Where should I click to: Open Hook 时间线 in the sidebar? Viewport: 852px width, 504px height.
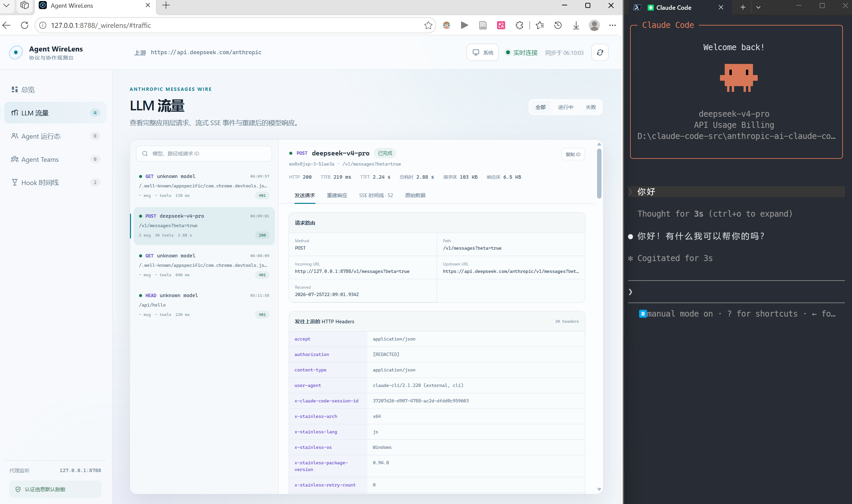(55, 182)
